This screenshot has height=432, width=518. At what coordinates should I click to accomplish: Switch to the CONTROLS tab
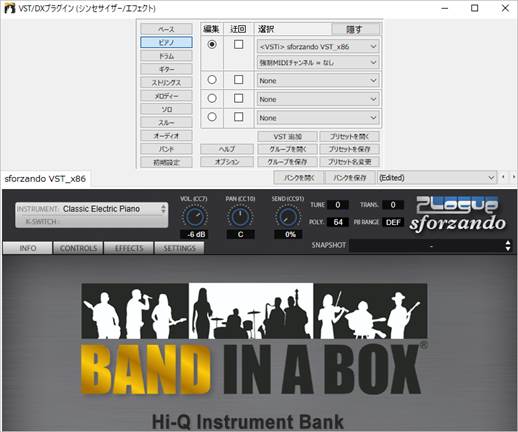(x=78, y=248)
